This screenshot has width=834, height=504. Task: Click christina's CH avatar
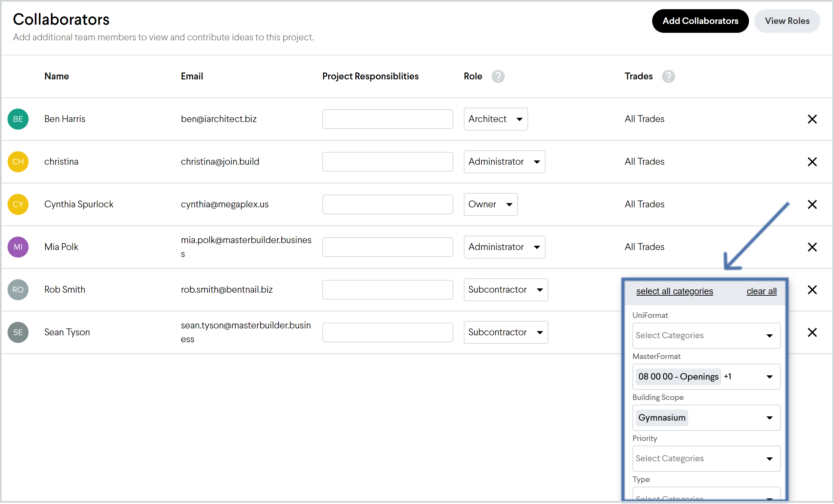(18, 162)
